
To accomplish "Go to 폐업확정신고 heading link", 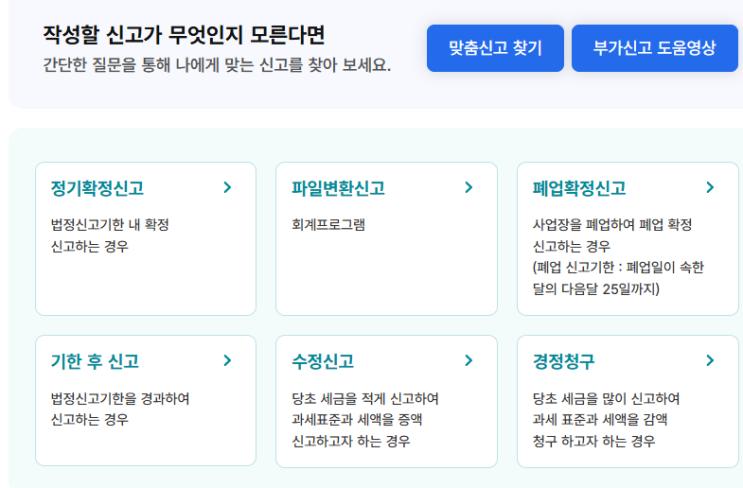I will tap(579, 189).
